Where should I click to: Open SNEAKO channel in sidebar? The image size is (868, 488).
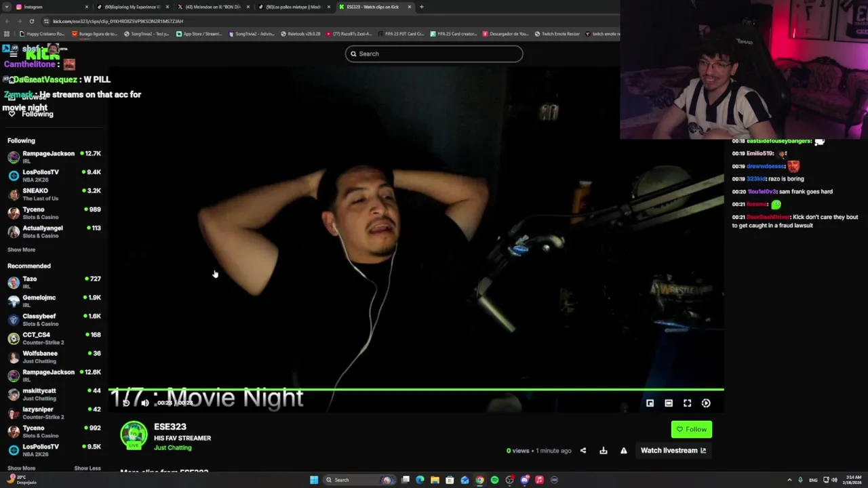[54, 194]
